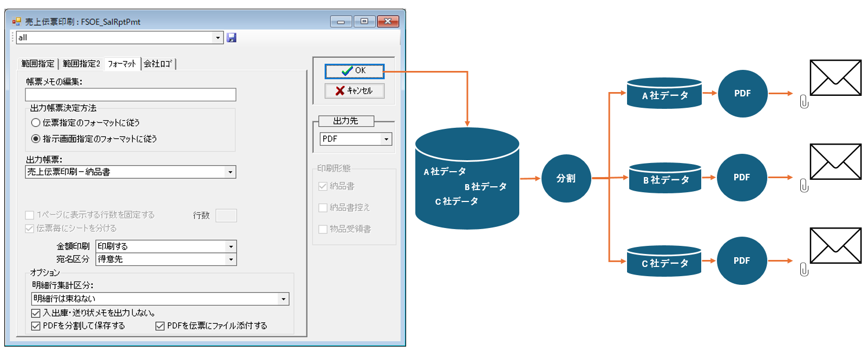The width and height of the screenshot is (868, 352).
Task: Switch to the 範囲指定 tab
Action: (x=38, y=64)
